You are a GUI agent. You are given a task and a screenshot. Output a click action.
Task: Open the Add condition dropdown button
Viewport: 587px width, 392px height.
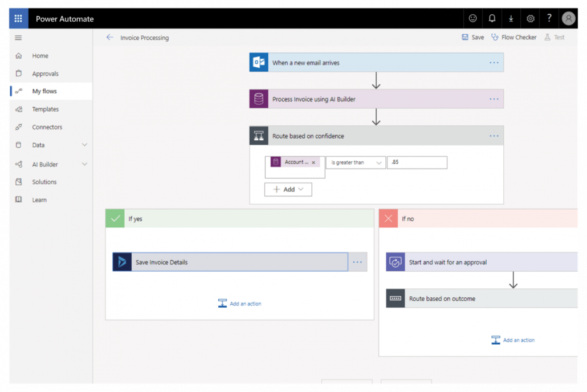pos(288,189)
